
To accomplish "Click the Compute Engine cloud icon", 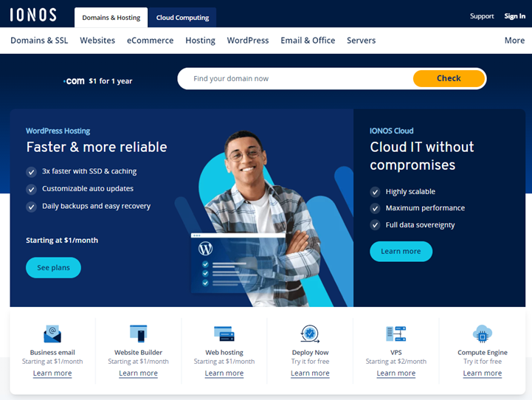I will [x=482, y=334].
